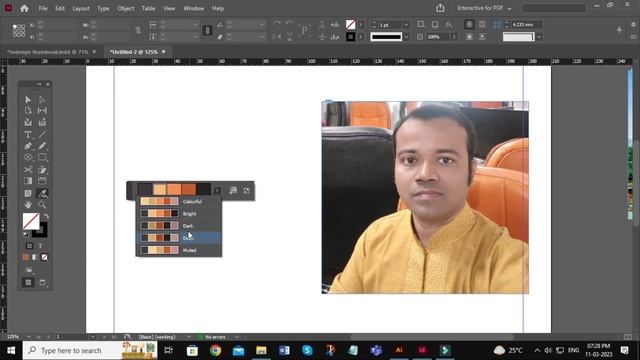Choose the Muted theme option
Screen dimensions: 640x360
pyautogui.click(x=179, y=250)
